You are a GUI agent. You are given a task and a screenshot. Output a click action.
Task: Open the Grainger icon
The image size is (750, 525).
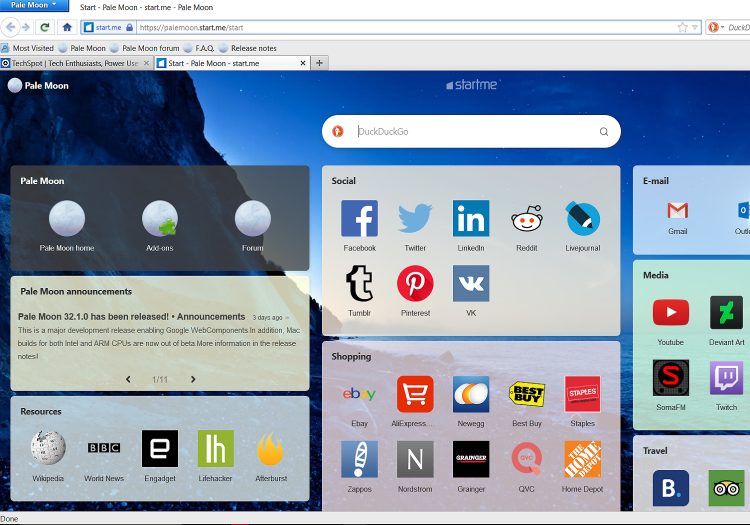tap(471, 459)
